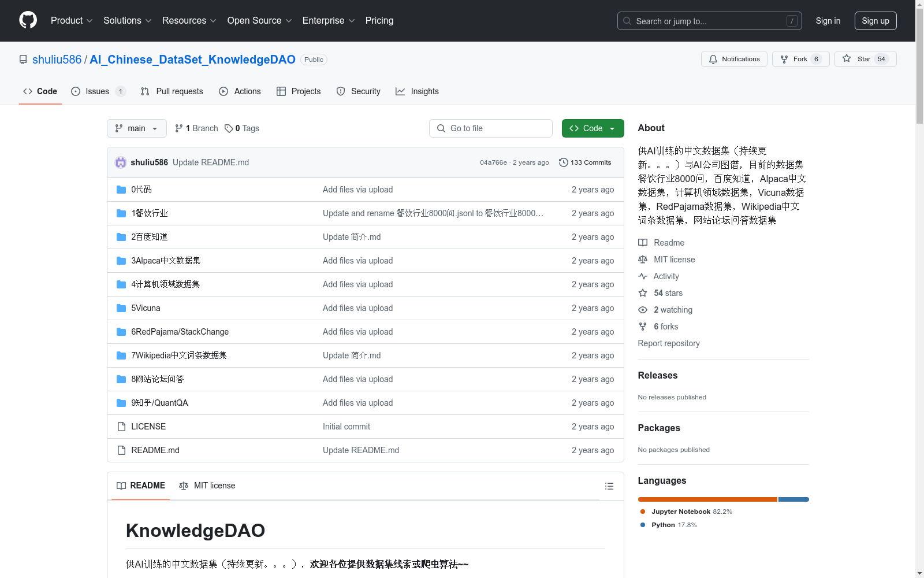Click the commit history clock icon
Image resolution: width=924 pixels, height=578 pixels.
(x=564, y=162)
